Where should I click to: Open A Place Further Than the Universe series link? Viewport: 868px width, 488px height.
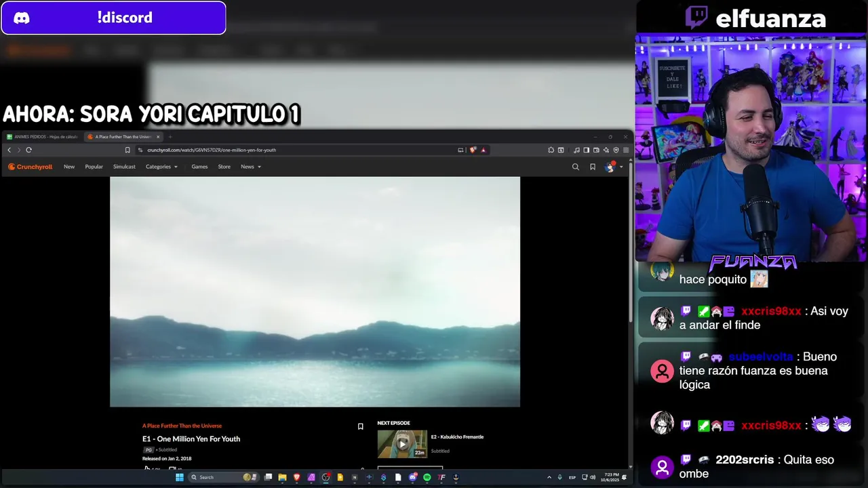click(182, 426)
